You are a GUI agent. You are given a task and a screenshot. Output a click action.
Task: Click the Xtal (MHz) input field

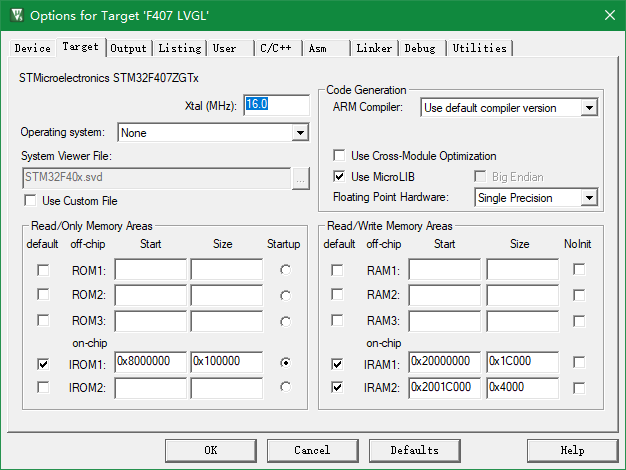(x=276, y=105)
